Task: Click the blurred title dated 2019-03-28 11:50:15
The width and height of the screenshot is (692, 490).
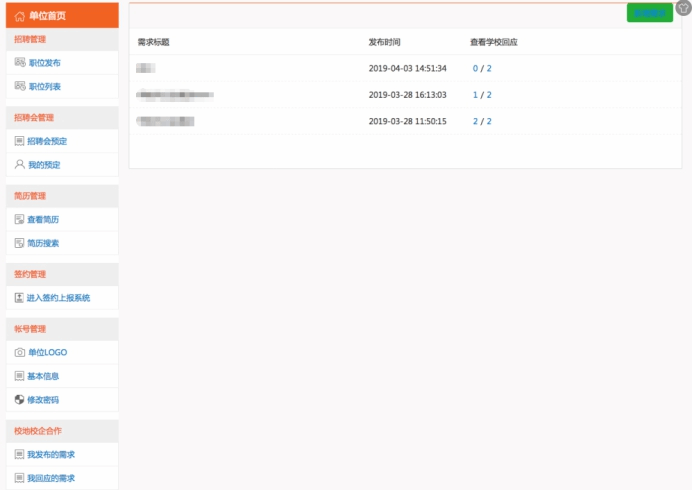Action: 165,121
